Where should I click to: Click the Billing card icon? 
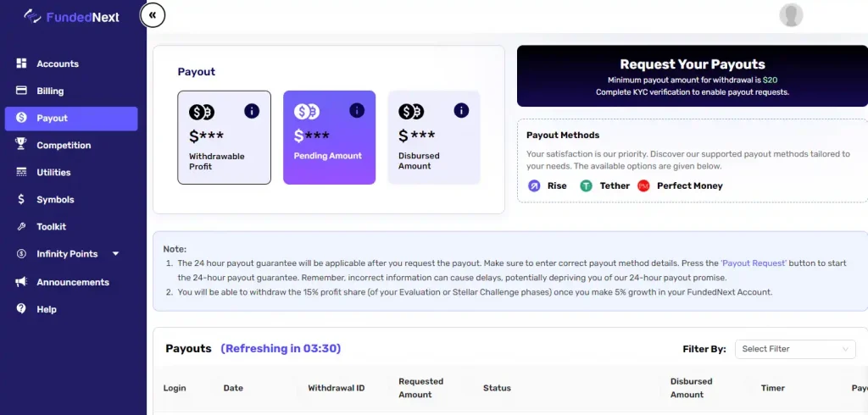tap(21, 90)
